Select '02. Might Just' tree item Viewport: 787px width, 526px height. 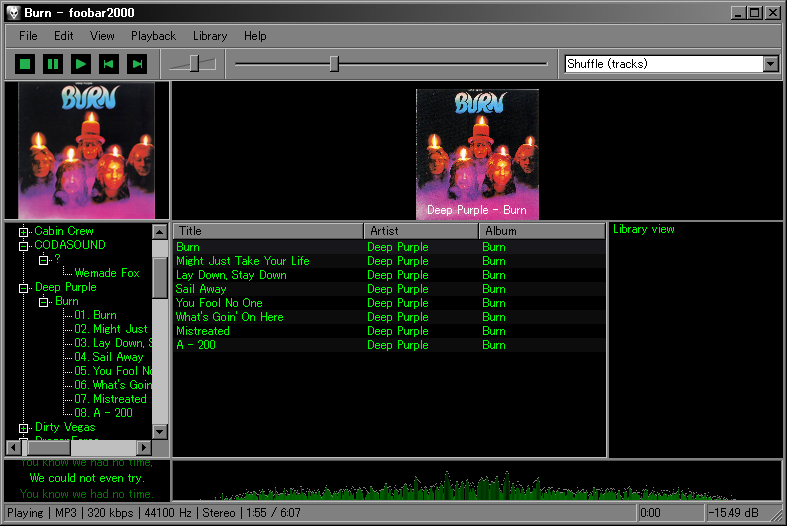pyautogui.click(x=111, y=329)
